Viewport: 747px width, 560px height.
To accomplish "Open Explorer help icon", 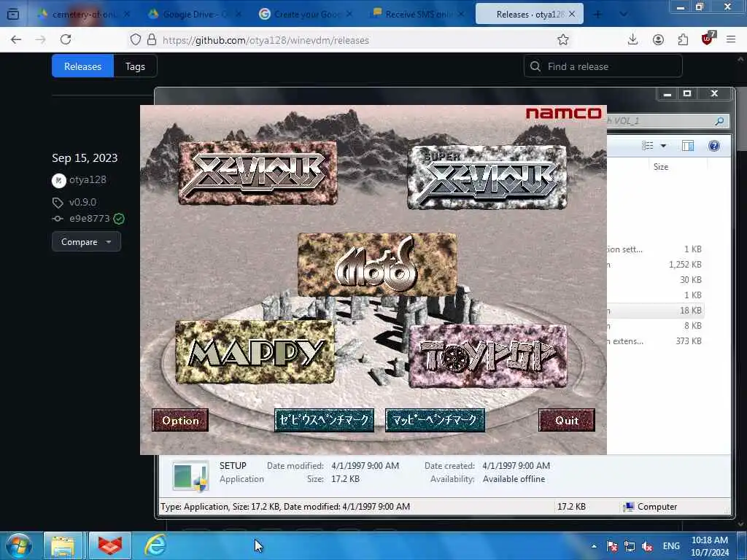I will [x=713, y=146].
